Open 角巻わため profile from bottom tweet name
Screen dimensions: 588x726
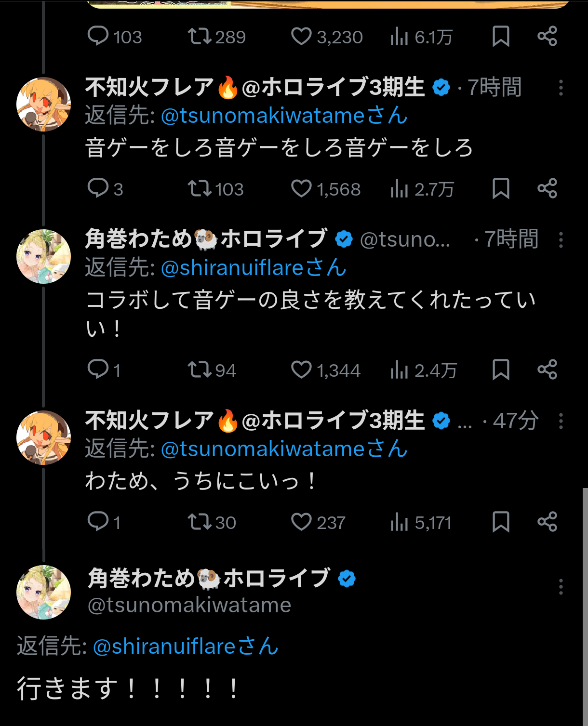click(x=209, y=578)
